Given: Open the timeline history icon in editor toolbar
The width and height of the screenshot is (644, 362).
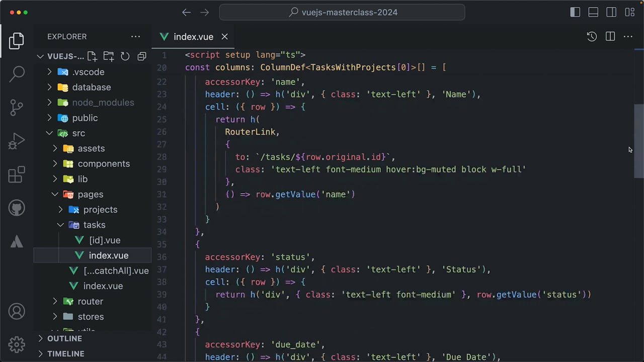Looking at the screenshot, I should click(592, 37).
